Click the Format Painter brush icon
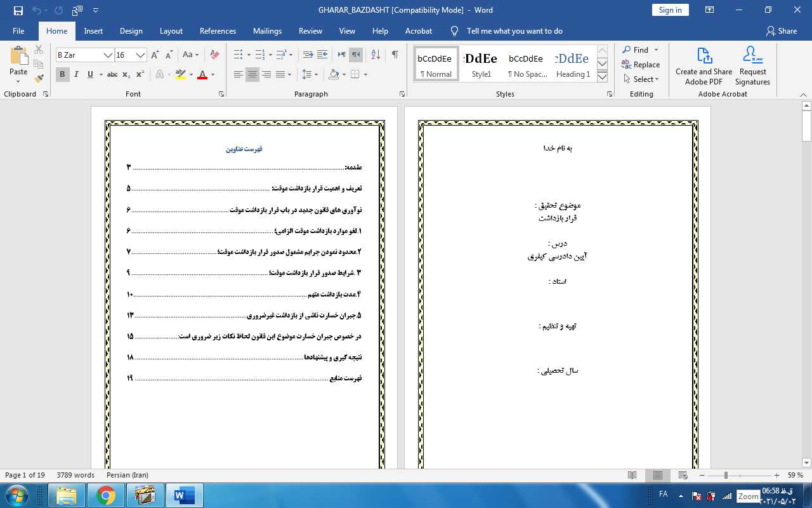The image size is (812, 508). coord(39,79)
